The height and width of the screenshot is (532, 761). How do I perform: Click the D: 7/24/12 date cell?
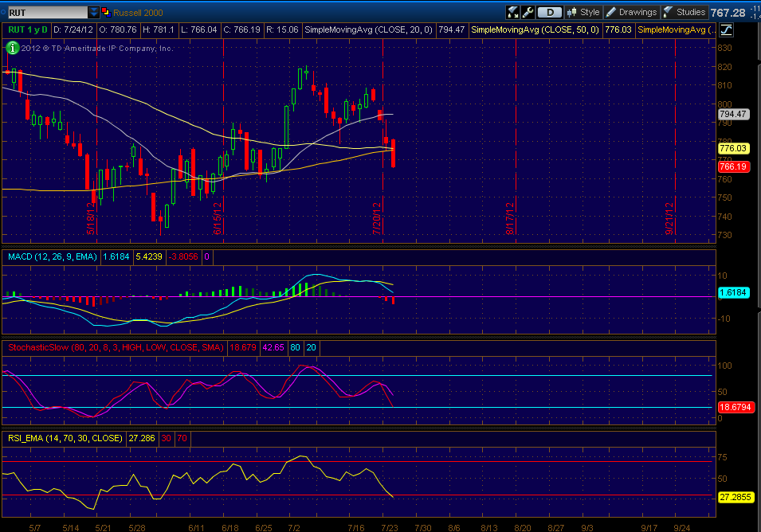click(73, 29)
